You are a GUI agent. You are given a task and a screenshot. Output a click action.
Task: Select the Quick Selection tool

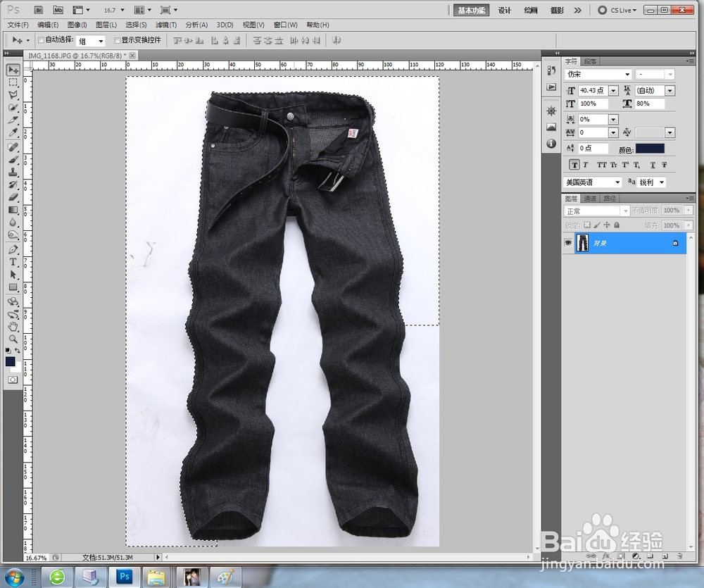pyautogui.click(x=13, y=107)
